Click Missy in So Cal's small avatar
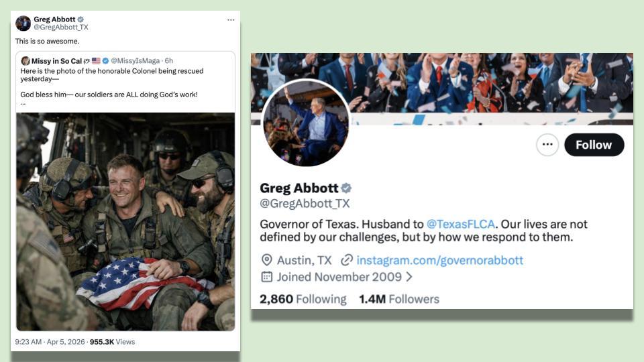The height and width of the screenshot is (362, 644). point(25,61)
